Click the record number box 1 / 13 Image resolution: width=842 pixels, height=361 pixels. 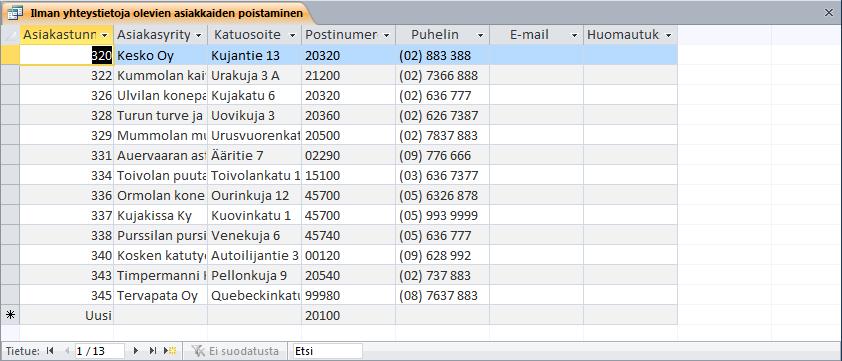pyautogui.click(x=99, y=351)
